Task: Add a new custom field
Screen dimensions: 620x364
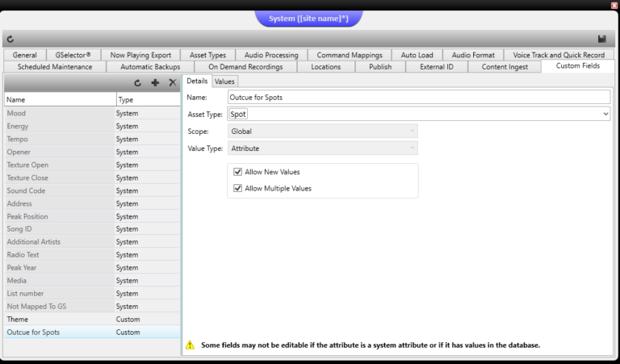Action: tap(155, 83)
